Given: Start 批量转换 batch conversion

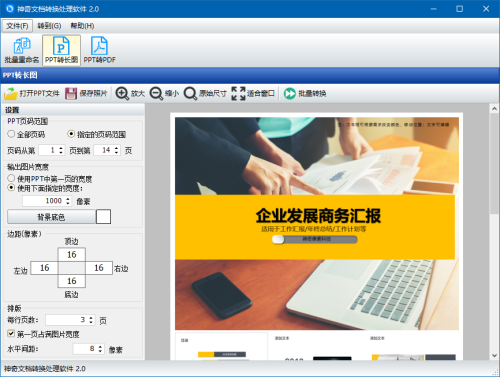Looking at the screenshot, I should pos(305,94).
